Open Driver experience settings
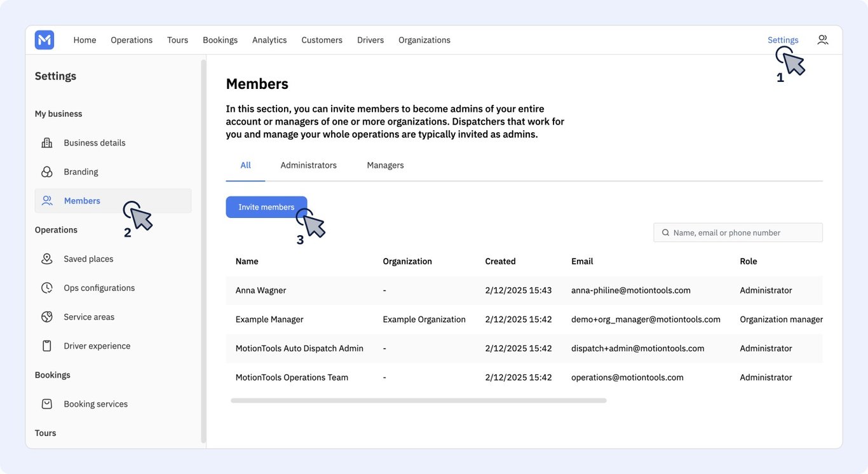 point(97,346)
